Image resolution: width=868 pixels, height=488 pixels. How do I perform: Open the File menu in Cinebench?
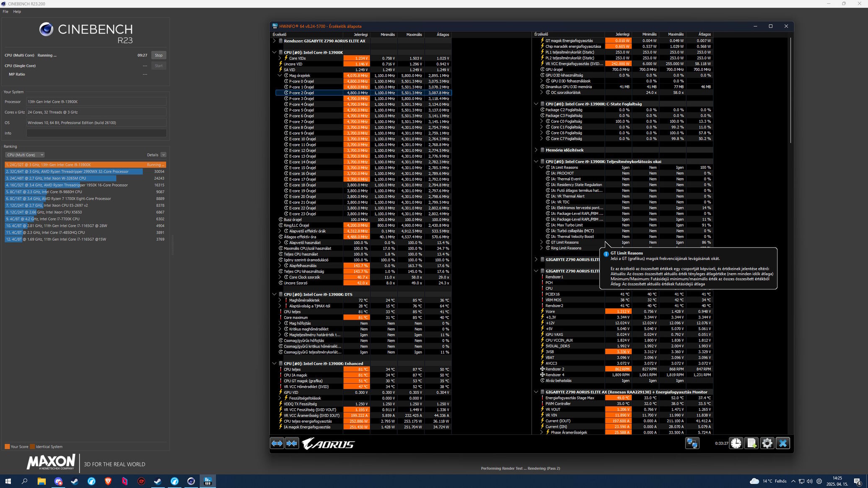pyautogui.click(x=5, y=12)
